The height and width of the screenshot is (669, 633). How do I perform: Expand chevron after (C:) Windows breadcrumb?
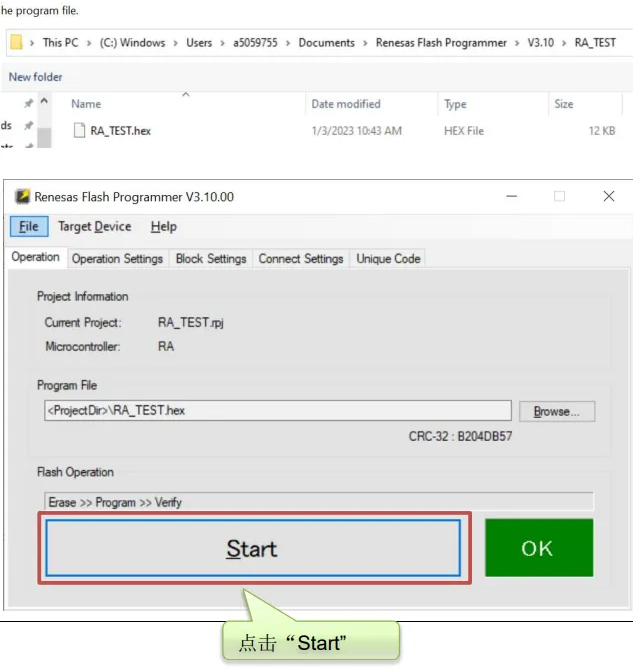[x=175, y=43]
